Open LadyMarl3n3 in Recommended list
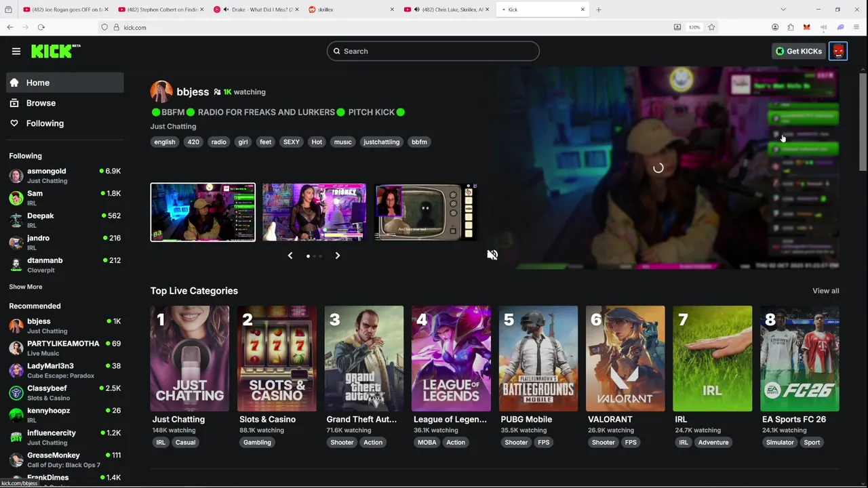868x488 pixels. (x=65, y=371)
